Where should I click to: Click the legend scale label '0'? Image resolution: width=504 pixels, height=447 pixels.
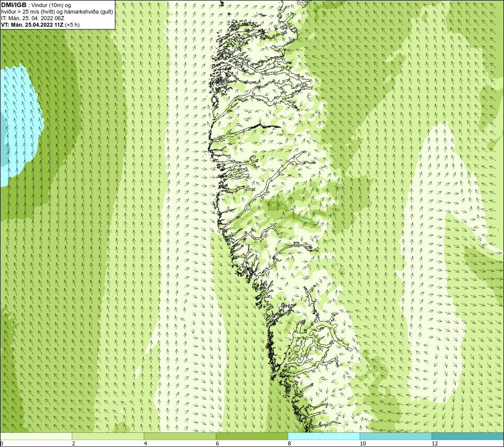2,444
